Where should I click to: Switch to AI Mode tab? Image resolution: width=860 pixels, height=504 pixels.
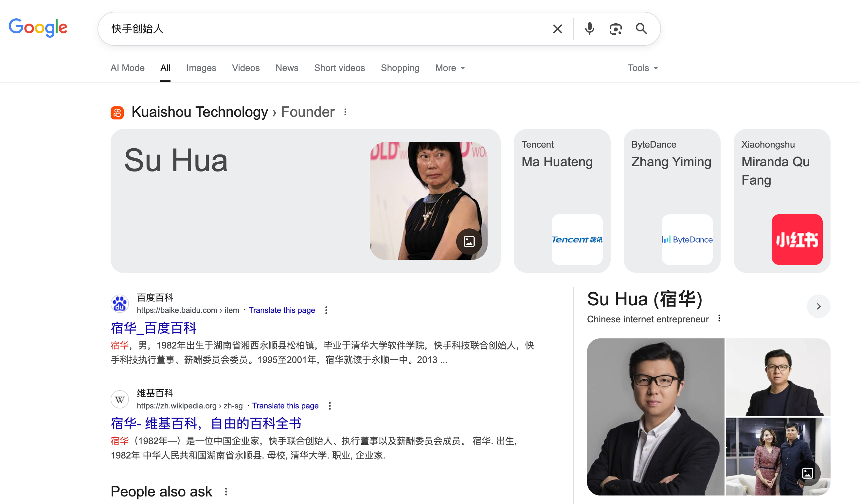pos(127,68)
